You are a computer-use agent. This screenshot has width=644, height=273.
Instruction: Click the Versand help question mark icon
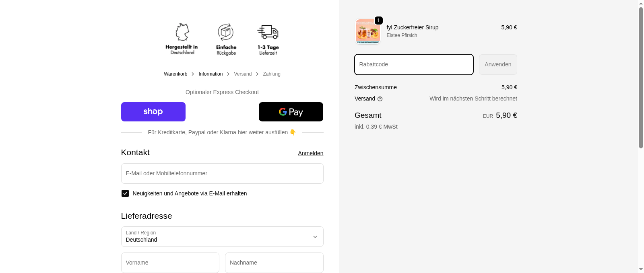[380, 99]
